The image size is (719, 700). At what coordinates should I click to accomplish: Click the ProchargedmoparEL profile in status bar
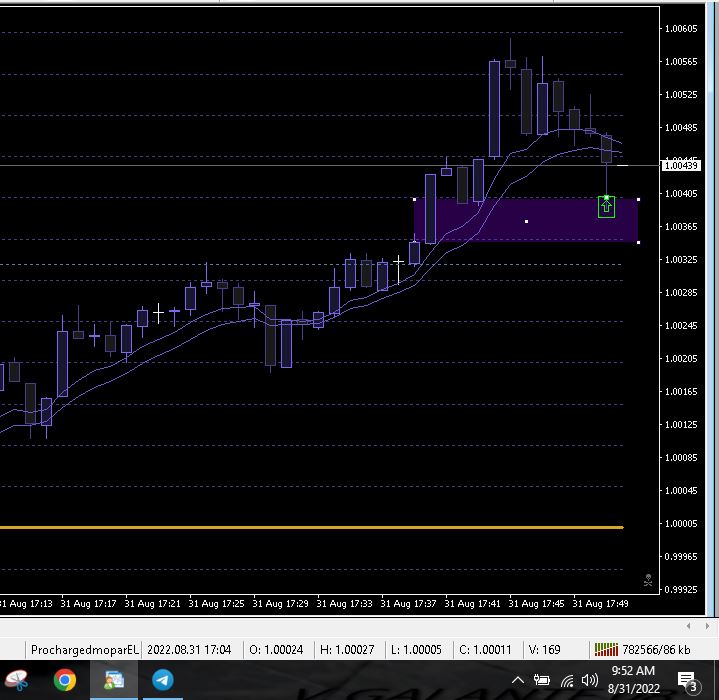pyautogui.click(x=84, y=649)
